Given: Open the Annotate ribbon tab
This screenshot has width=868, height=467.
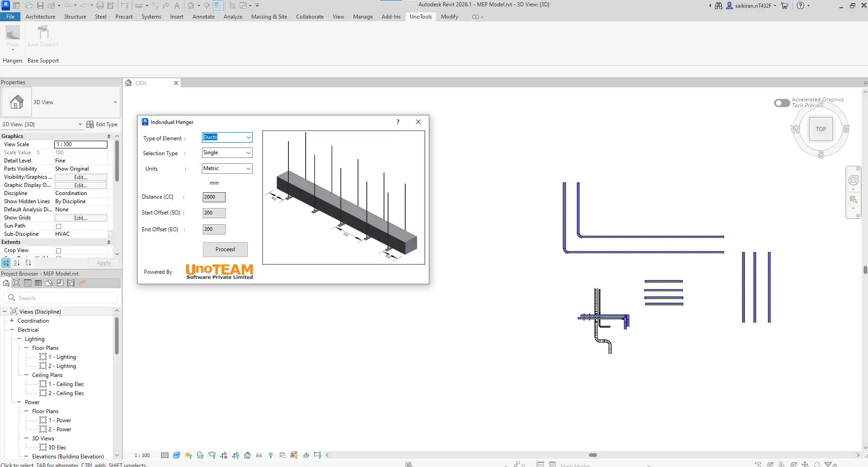Looking at the screenshot, I should [203, 17].
